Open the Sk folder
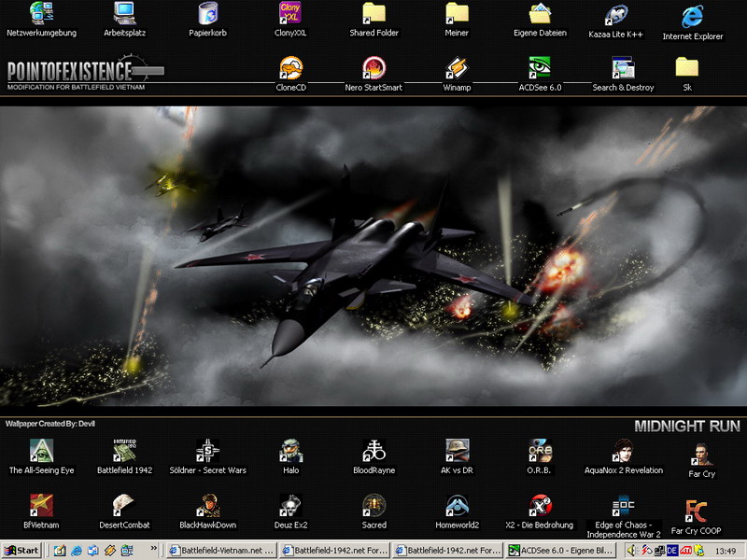The image size is (747, 560). tap(687, 75)
